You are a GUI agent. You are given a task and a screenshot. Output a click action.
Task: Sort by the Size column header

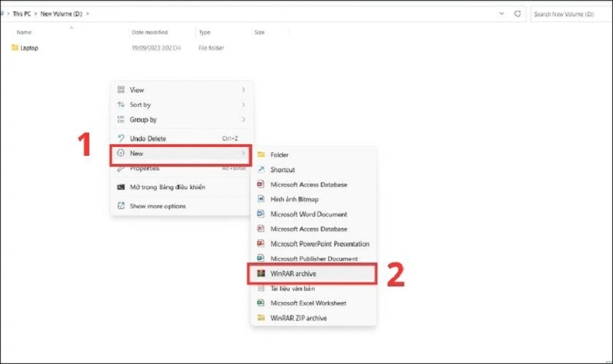pyautogui.click(x=260, y=33)
